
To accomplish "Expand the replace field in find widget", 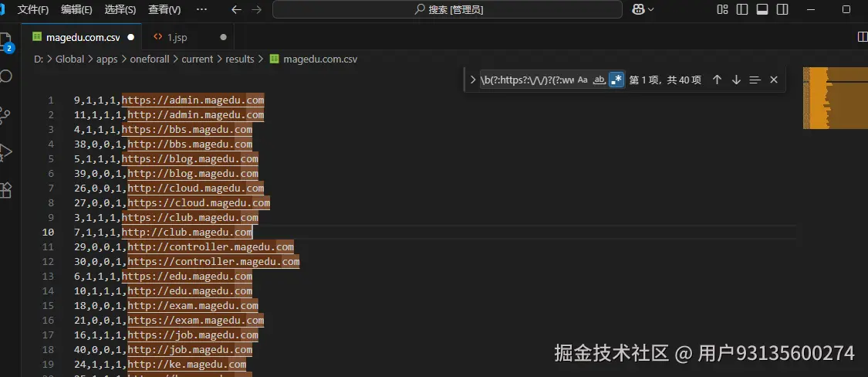I will (473, 80).
